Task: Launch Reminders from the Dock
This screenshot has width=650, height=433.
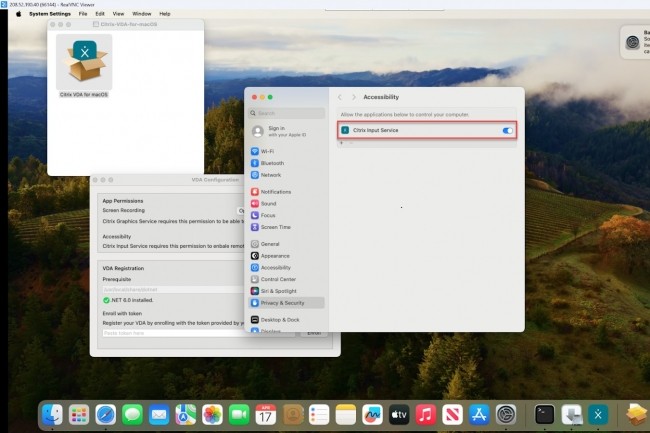Action: (x=319, y=414)
